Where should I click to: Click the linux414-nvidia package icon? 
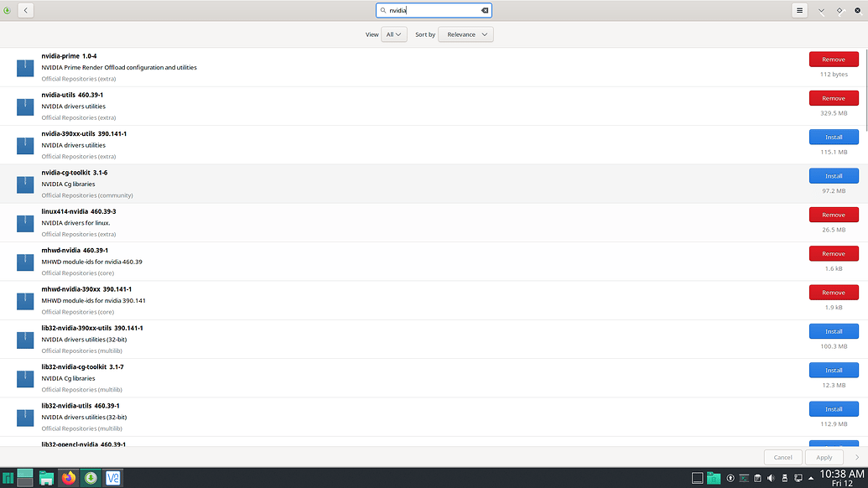click(25, 223)
